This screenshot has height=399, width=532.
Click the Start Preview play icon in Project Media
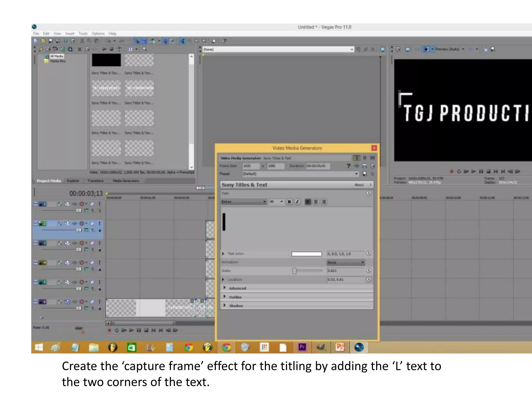[x=104, y=49]
